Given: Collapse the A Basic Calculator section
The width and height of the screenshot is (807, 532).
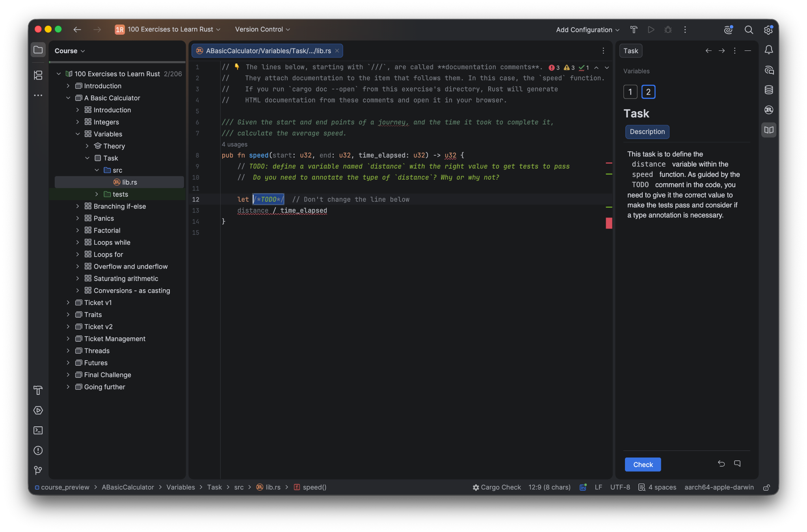Looking at the screenshot, I should coord(68,98).
